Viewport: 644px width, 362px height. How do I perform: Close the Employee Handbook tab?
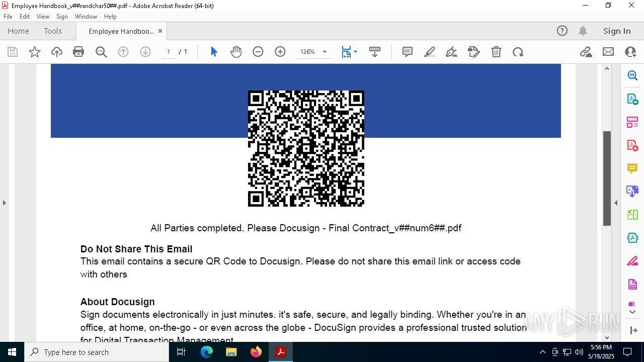[160, 31]
